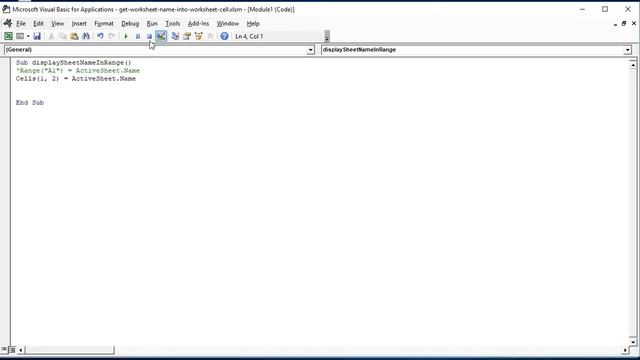
Task: Close the VBA editor window
Action: click(628, 9)
